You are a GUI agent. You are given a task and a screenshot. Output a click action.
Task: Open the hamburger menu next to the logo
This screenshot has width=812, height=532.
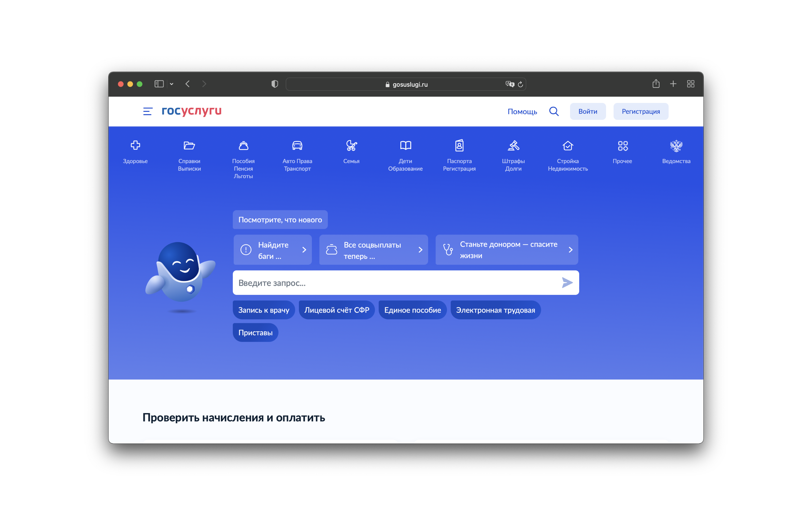[148, 111]
